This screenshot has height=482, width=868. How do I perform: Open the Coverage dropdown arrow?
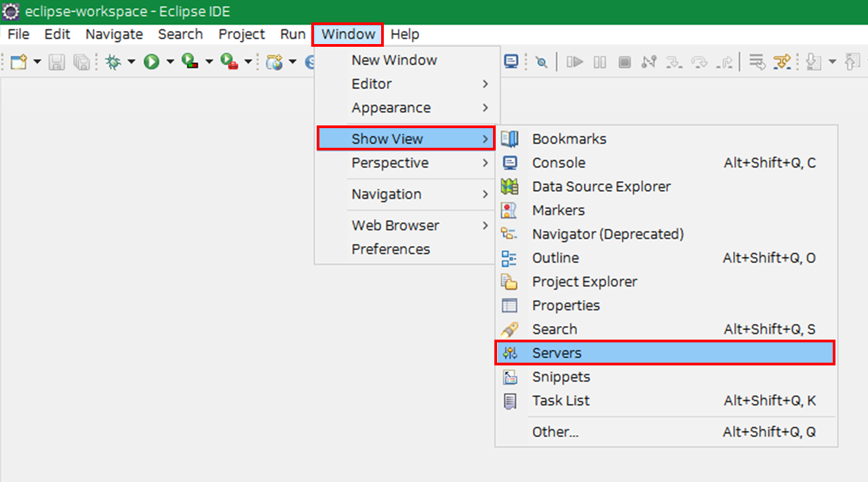(x=209, y=62)
